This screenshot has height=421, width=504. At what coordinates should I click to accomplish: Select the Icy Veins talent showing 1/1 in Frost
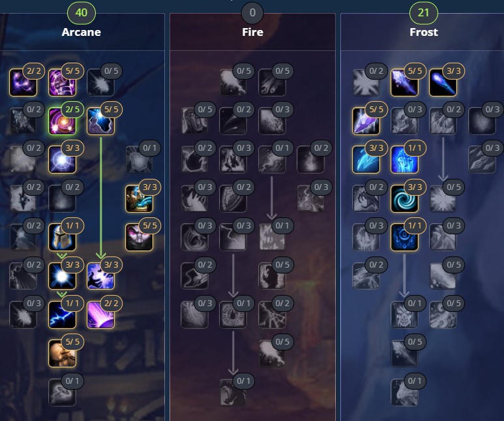click(x=404, y=160)
